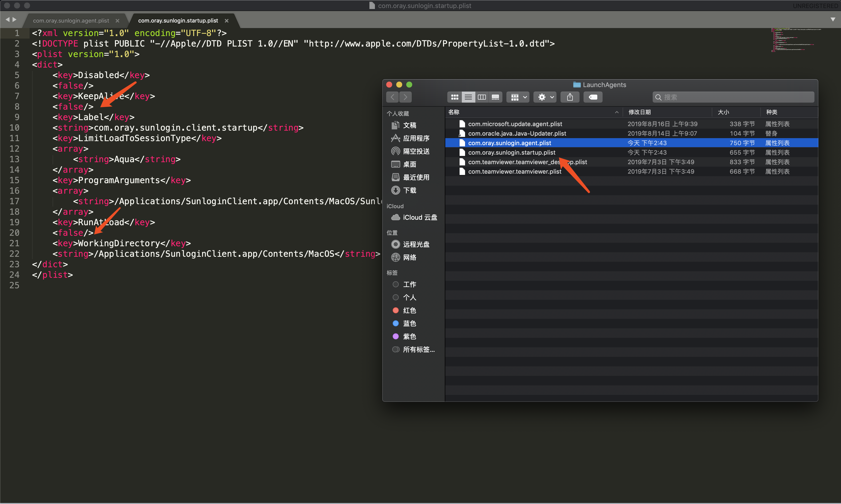Switch Finder to gallery view
This screenshot has width=841, height=504.
click(495, 97)
